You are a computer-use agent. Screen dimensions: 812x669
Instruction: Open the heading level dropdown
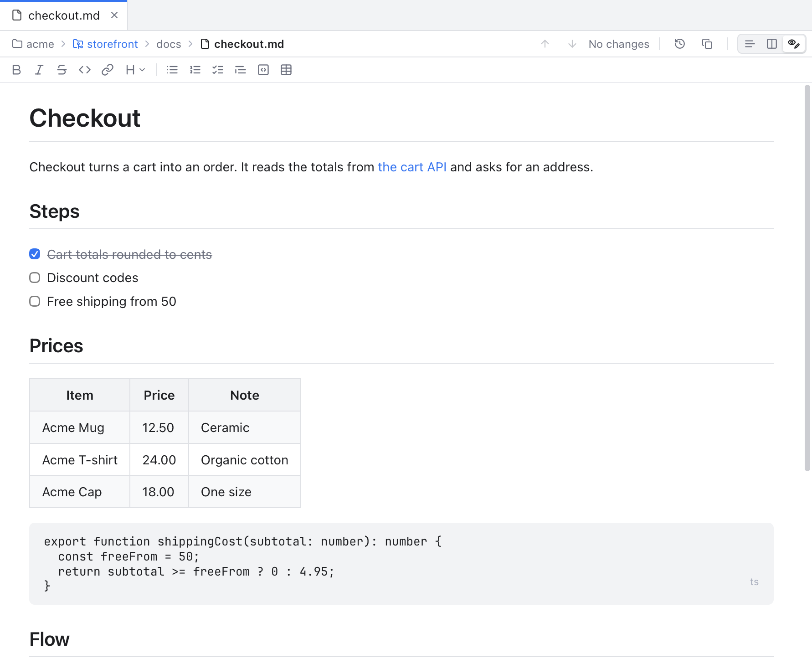pyautogui.click(x=135, y=70)
